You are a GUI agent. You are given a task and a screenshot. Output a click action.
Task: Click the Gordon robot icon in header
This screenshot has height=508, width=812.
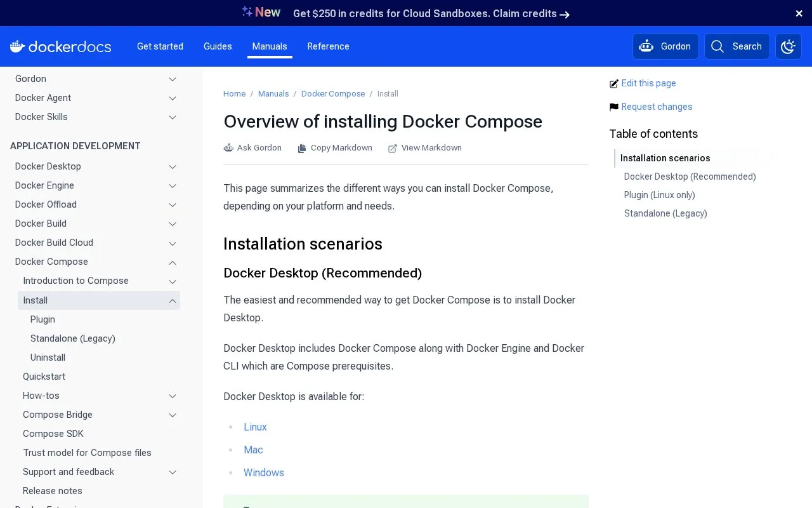(646, 46)
